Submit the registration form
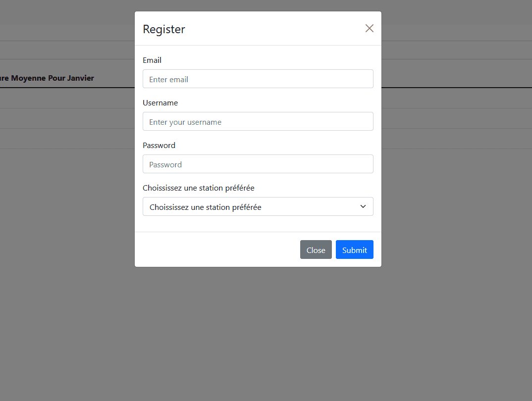This screenshot has height=401, width=532. [355, 250]
